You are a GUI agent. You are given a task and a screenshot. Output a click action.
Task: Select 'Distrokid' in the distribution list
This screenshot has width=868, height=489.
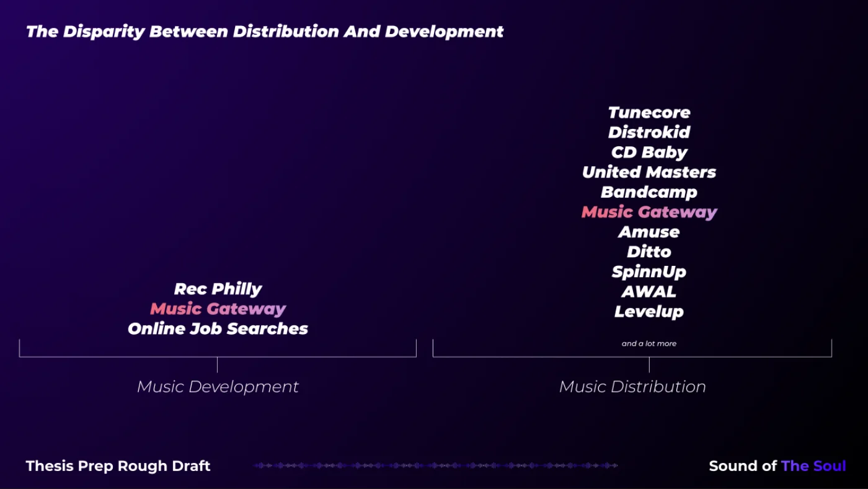(x=649, y=133)
